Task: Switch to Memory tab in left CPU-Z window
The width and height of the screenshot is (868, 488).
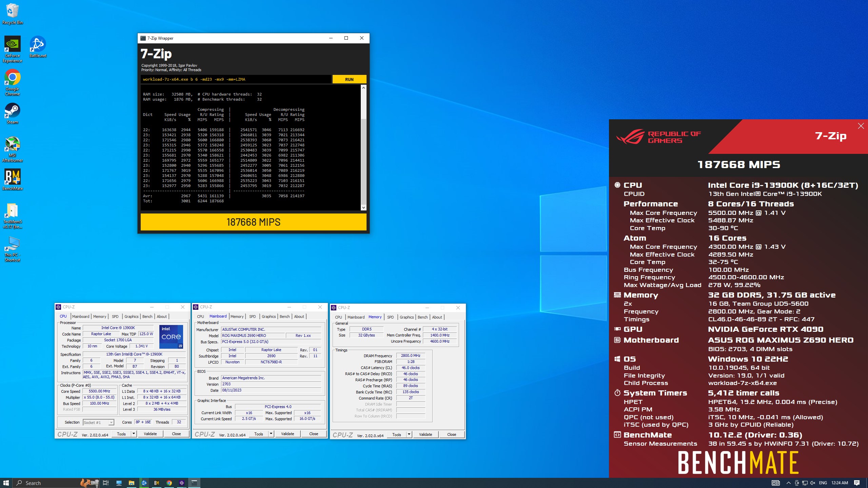Action: (100, 317)
